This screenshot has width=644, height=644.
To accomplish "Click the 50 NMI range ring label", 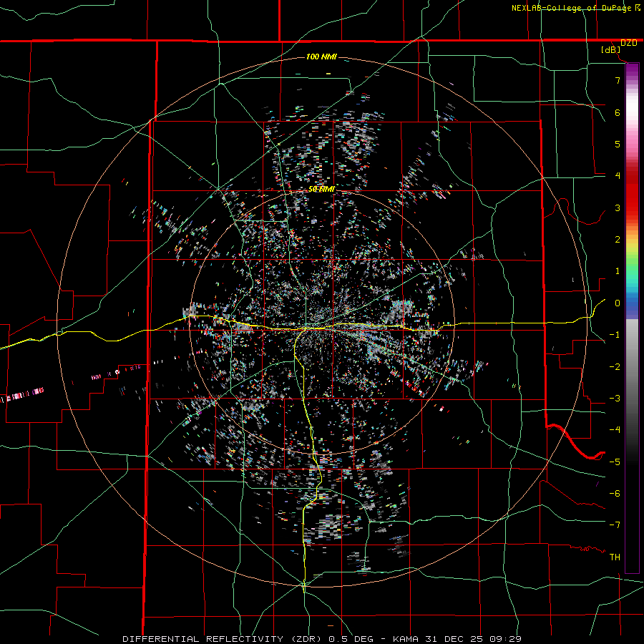I will [x=321, y=189].
